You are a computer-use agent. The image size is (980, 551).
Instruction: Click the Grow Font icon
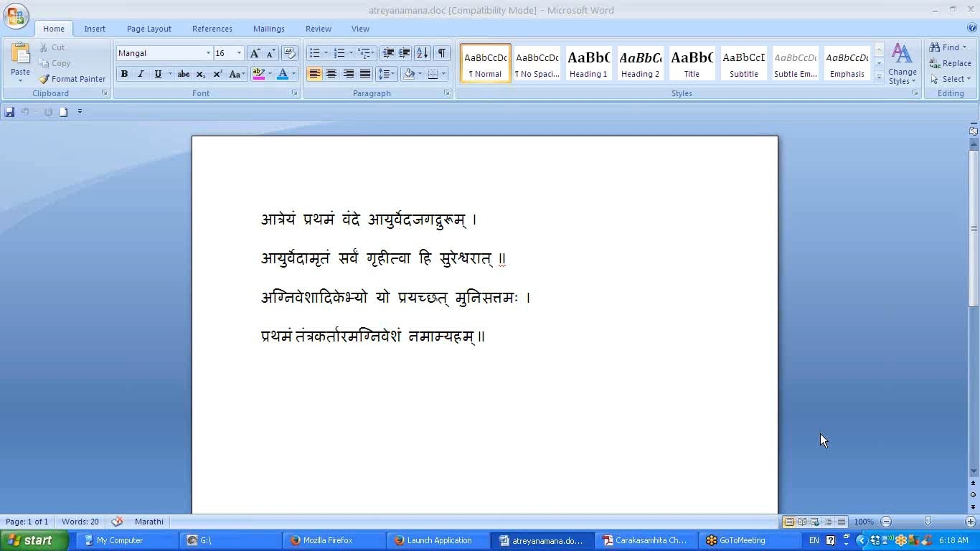pos(255,53)
